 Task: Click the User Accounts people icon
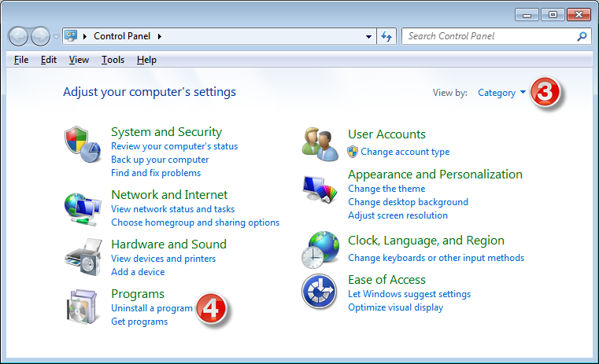pos(320,144)
